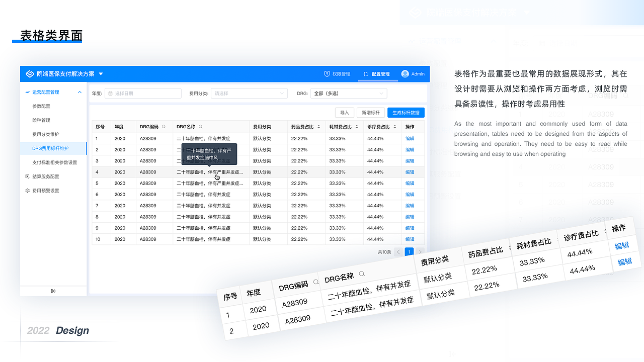Click the 44.44% cell in row 9

(x=375, y=228)
